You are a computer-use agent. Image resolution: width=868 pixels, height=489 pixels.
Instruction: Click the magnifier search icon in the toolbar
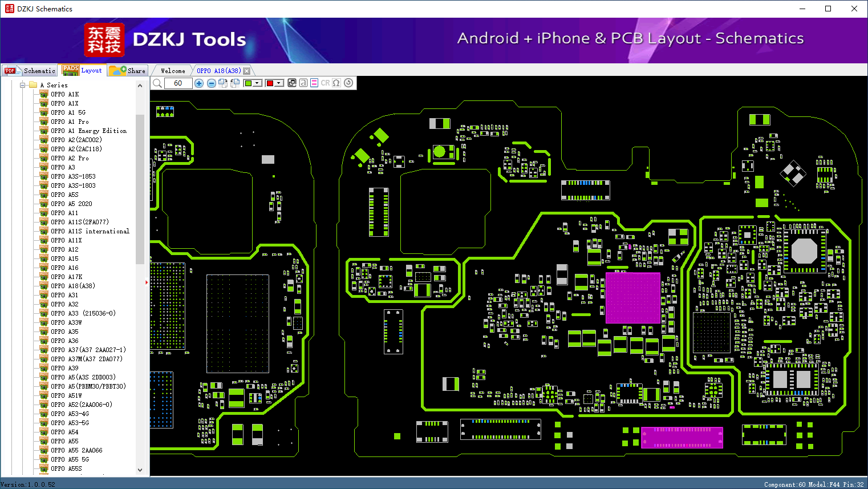tap(157, 83)
